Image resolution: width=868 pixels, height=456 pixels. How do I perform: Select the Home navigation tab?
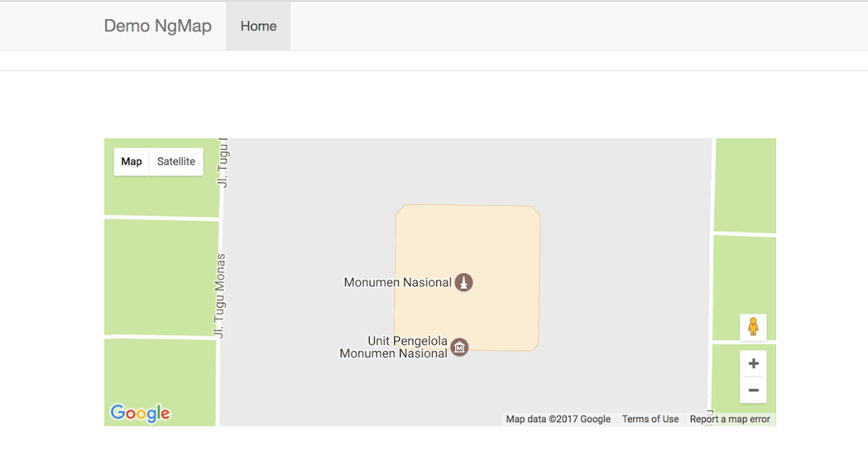point(258,25)
